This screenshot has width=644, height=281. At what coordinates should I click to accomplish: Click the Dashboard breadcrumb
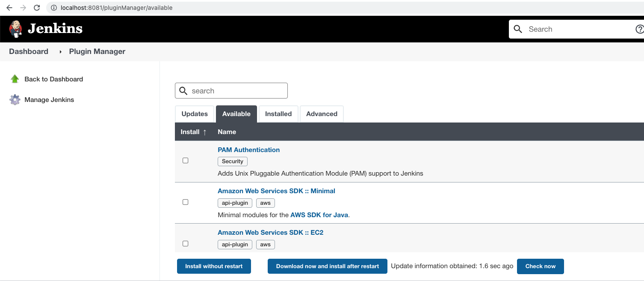click(x=29, y=51)
